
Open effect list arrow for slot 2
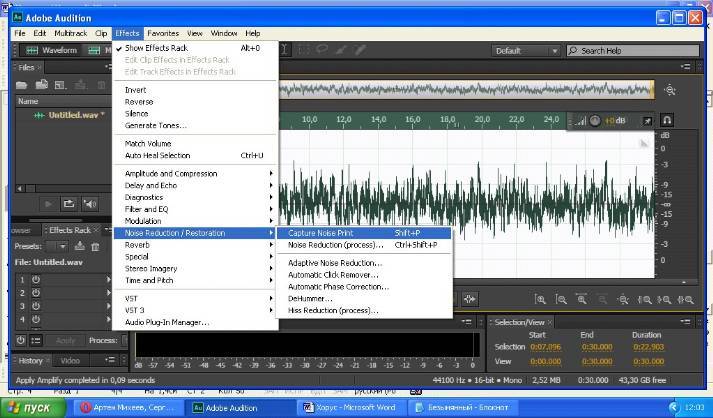(x=108, y=292)
